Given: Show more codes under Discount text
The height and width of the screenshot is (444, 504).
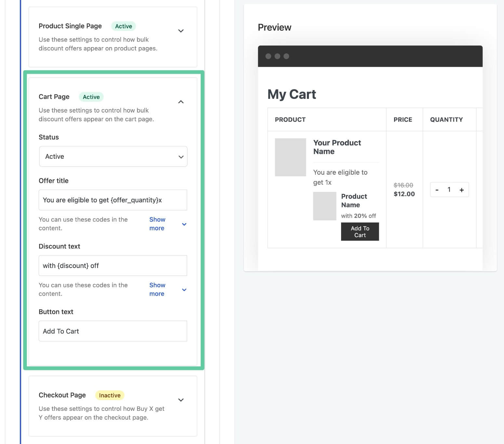Looking at the screenshot, I should (157, 289).
